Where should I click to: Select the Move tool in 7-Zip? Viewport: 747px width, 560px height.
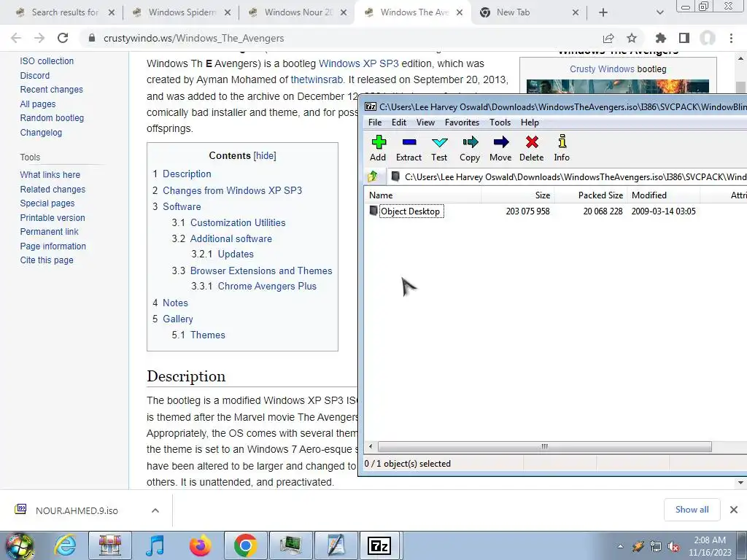tap(500, 148)
